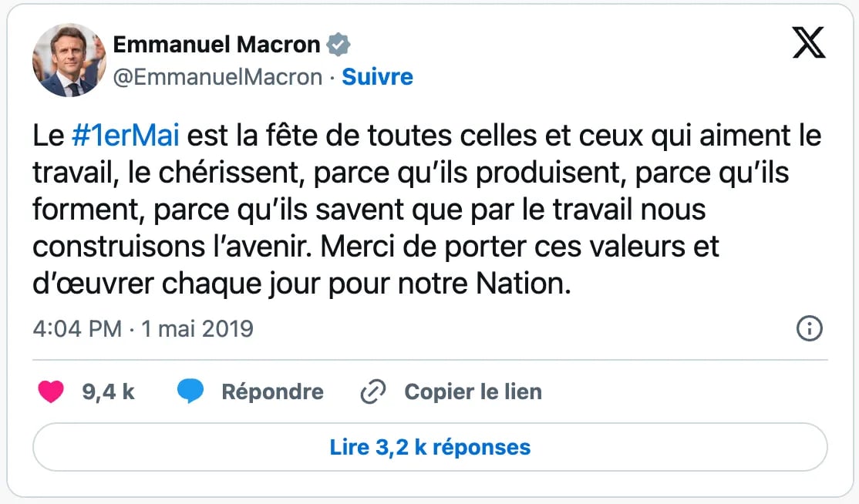The height and width of the screenshot is (504, 859).
Task: Click the blue reply bubble icon
Action: 190,392
